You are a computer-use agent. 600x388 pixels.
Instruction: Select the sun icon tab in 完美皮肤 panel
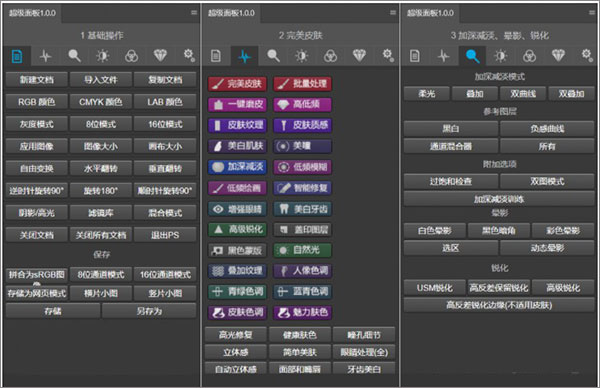tap(302, 56)
